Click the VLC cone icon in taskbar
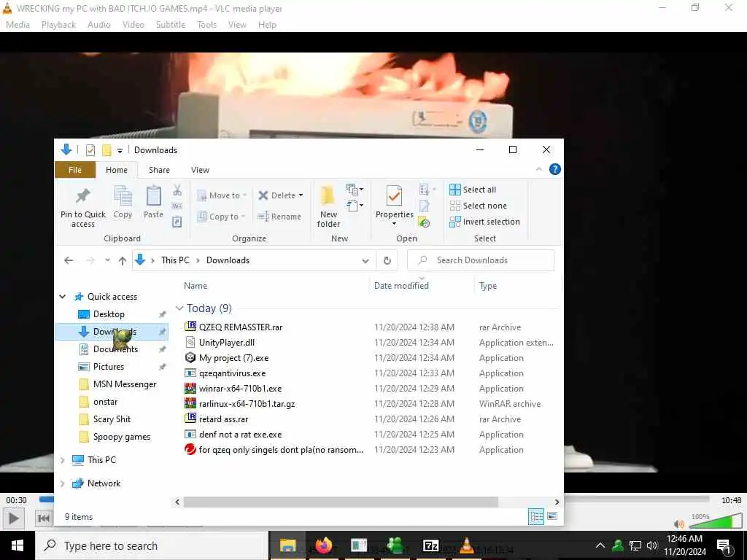The height and width of the screenshot is (560, 747). tap(466, 545)
